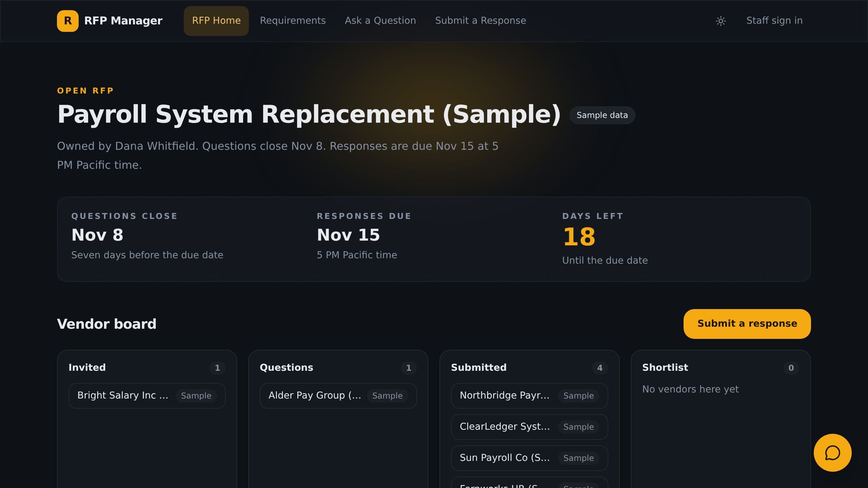The image size is (868, 488).
Task: Click the Submitted column heading
Action: pyautogui.click(x=479, y=367)
